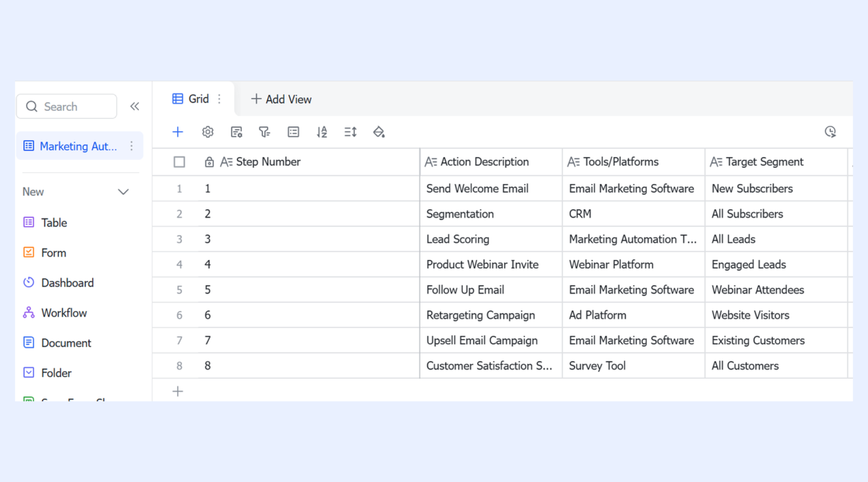
Task: Select the Follow Up Email cell
Action: click(491, 290)
